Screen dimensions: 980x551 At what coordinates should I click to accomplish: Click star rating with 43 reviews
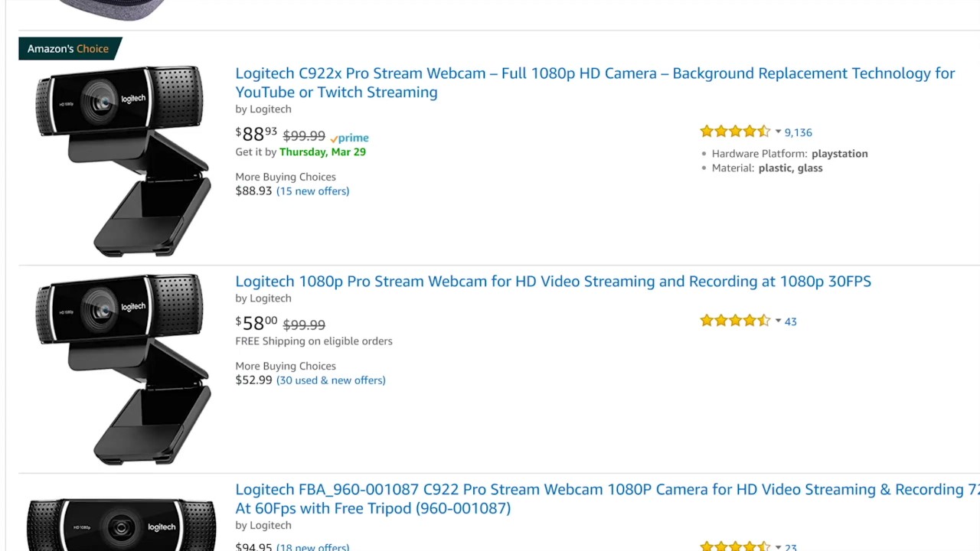coord(735,321)
